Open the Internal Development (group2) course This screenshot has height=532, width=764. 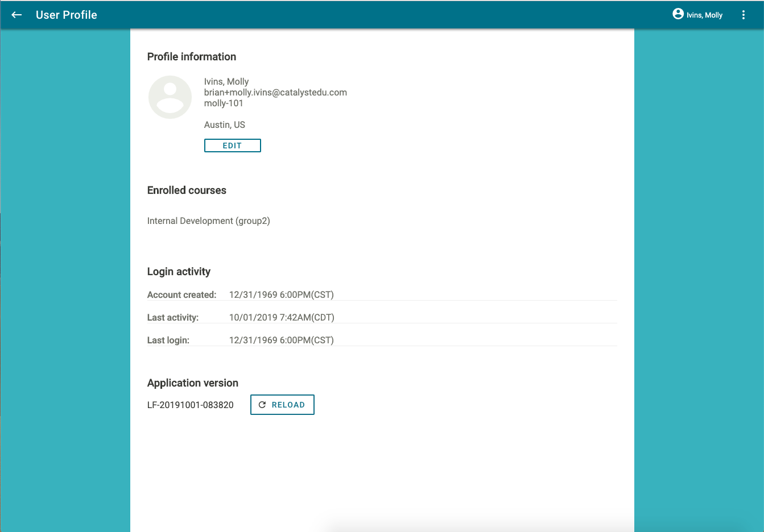click(x=208, y=221)
